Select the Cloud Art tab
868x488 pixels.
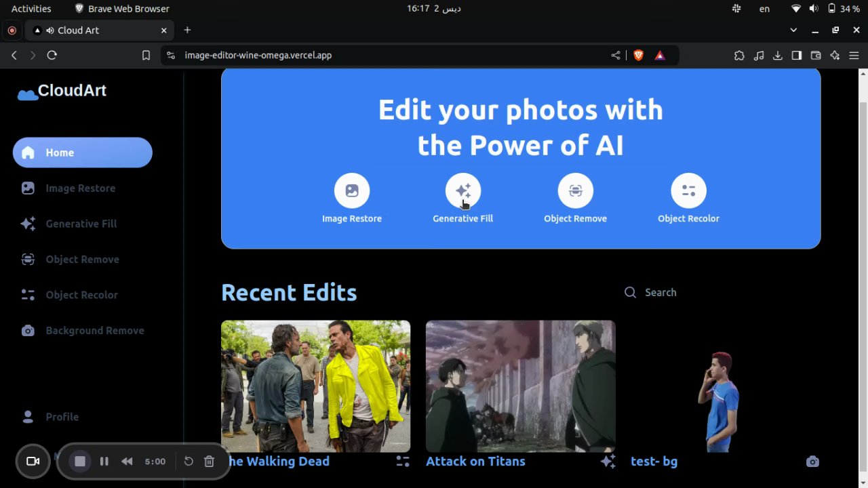(100, 30)
